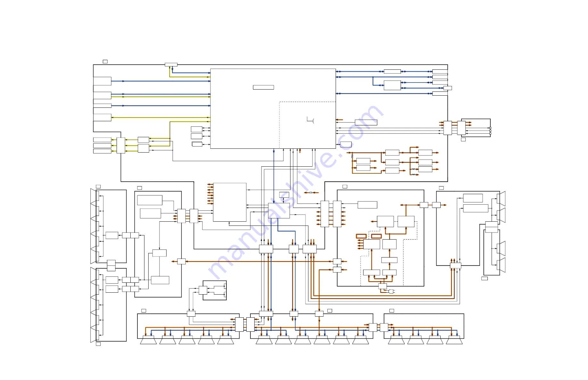Image resolution: width=588 pixels, height=380 pixels.
Task: Click the AC power plug symbol
Action: click(x=391, y=291)
